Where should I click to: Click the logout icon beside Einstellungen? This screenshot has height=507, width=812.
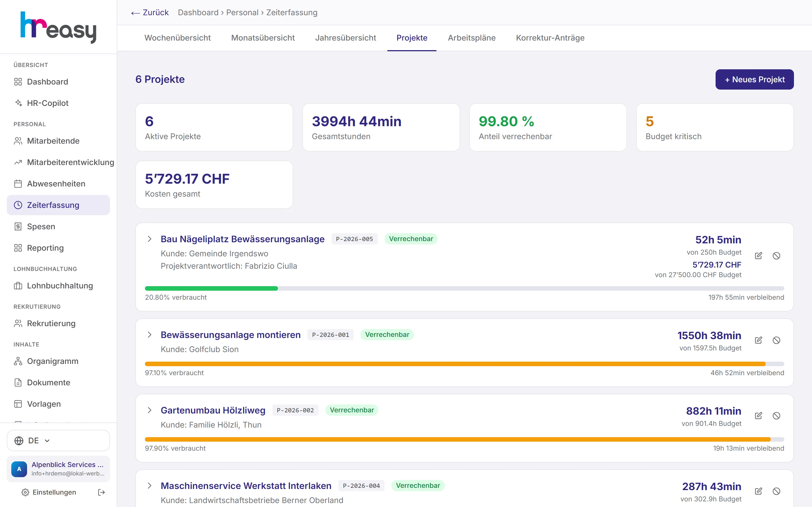coord(101,492)
